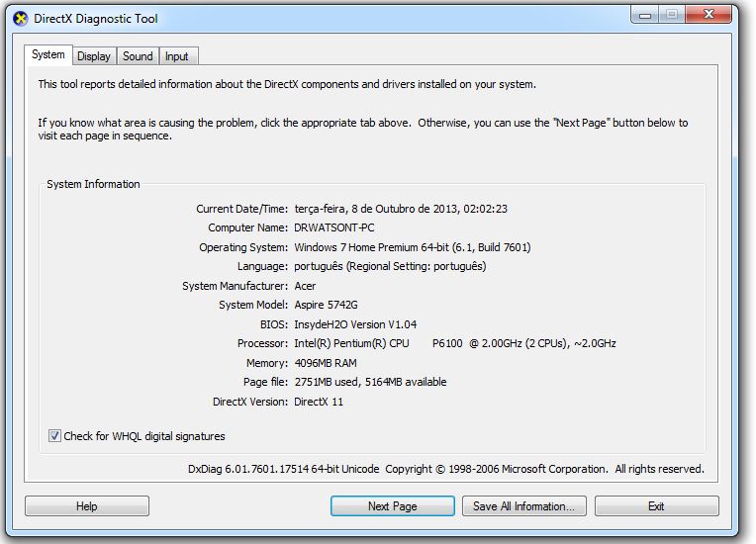
Task: Select computer name value DRWATSONT-PC
Action: click(x=334, y=227)
